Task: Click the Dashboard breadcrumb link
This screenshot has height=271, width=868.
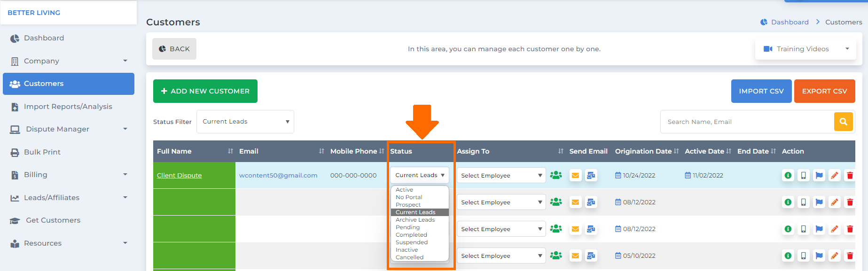Action: tap(790, 22)
